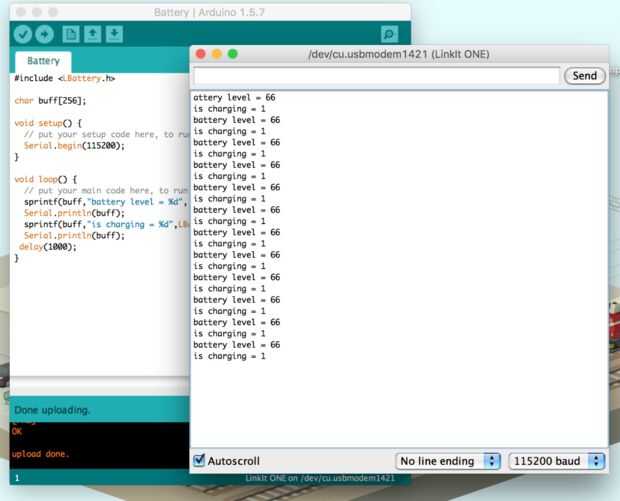Click the "Battery | Arduino 1.5.7" window title
Screen dimensions: 620x501
[209, 12]
